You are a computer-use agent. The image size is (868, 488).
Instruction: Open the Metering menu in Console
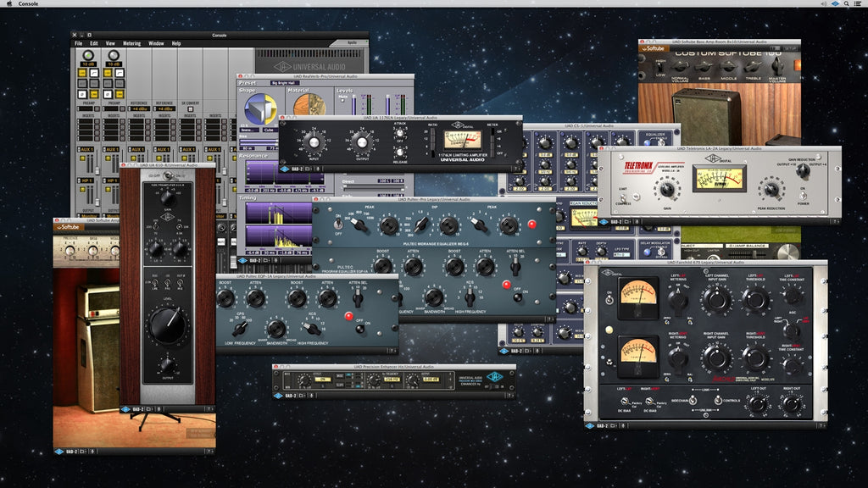131,43
